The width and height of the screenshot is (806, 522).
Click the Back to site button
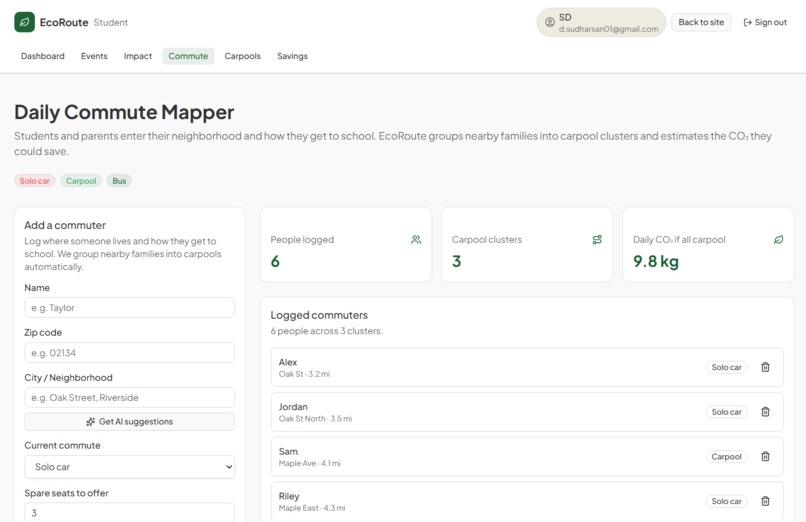pyautogui.click(x=701, y=22)
